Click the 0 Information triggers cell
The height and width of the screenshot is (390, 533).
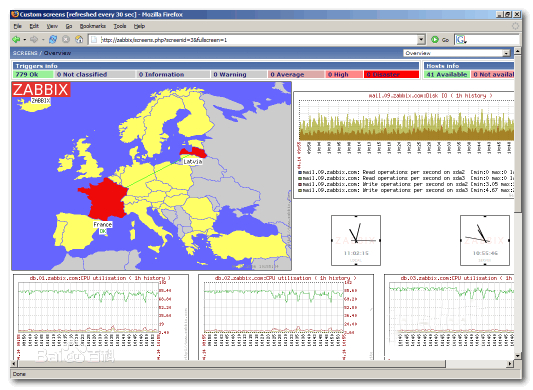point(173,74)
